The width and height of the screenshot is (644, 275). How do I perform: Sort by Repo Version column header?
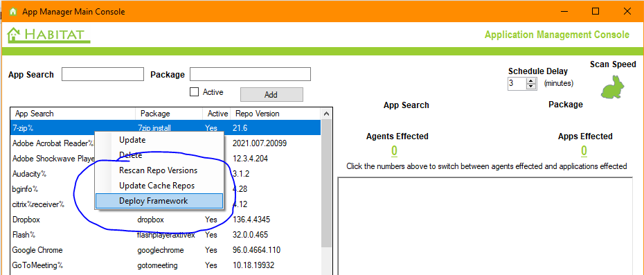pos(276,114)
